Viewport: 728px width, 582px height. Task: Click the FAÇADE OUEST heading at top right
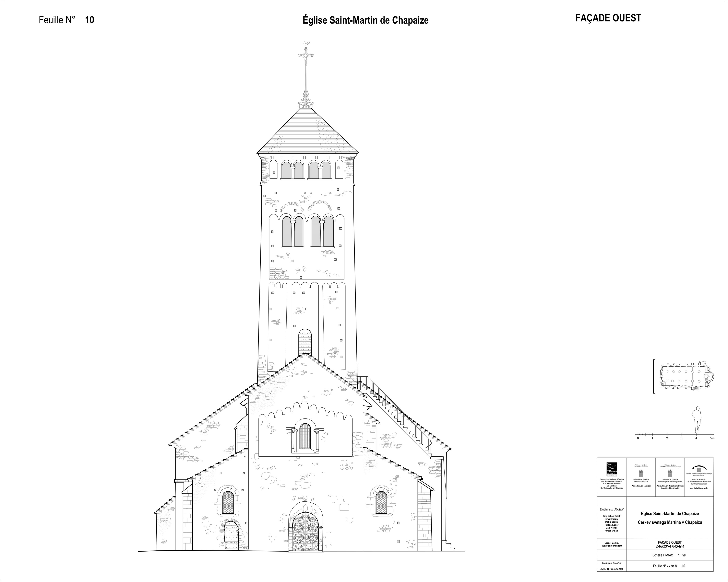coord(608,18)
